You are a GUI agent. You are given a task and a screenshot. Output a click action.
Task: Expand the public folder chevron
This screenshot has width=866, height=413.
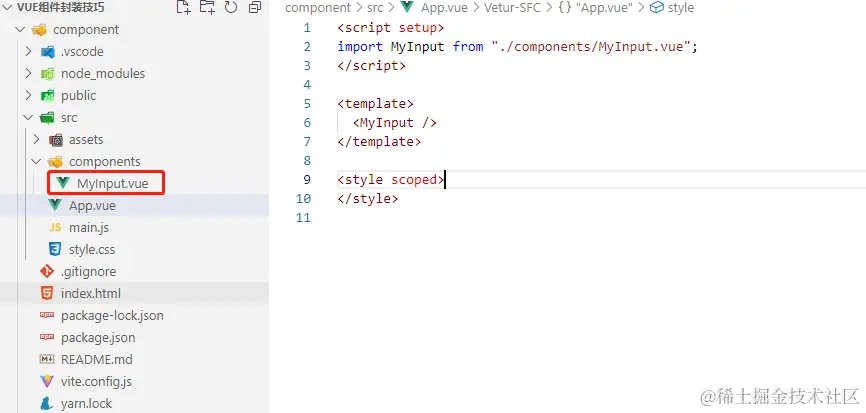(x=29, y=96)
